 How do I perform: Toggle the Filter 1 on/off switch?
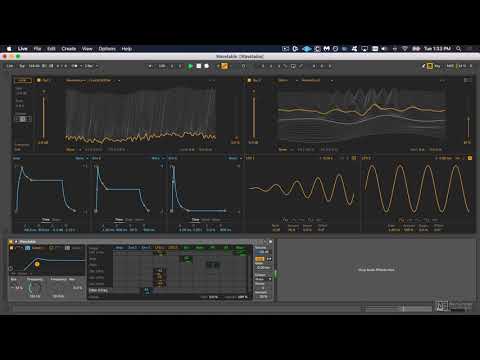(11, 248)
